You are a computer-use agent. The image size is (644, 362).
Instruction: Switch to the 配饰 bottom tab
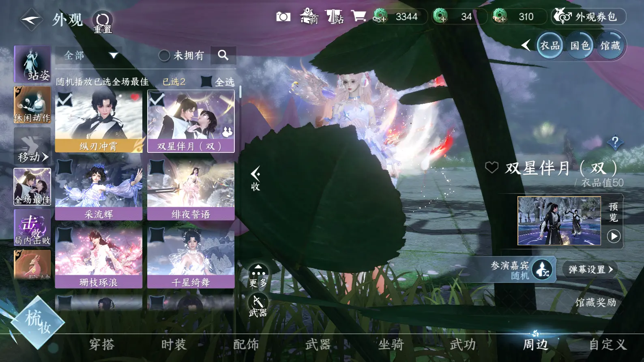point(246,345)
